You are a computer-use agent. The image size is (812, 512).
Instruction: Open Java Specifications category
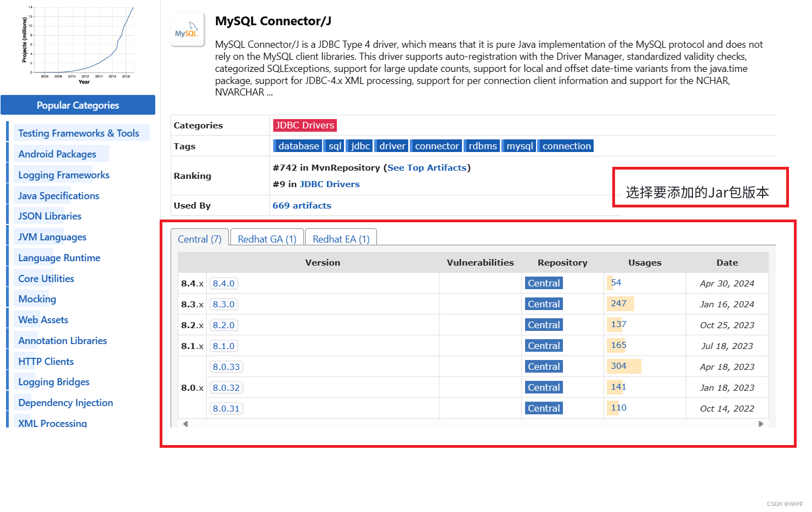[59, 196]
